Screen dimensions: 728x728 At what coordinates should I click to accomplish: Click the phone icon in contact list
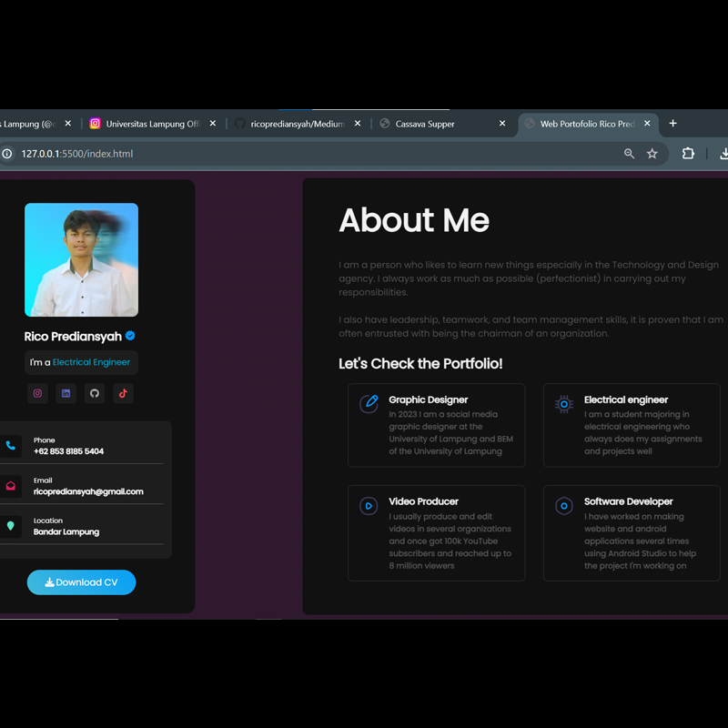pyautogui.click(x=11, y=445)
